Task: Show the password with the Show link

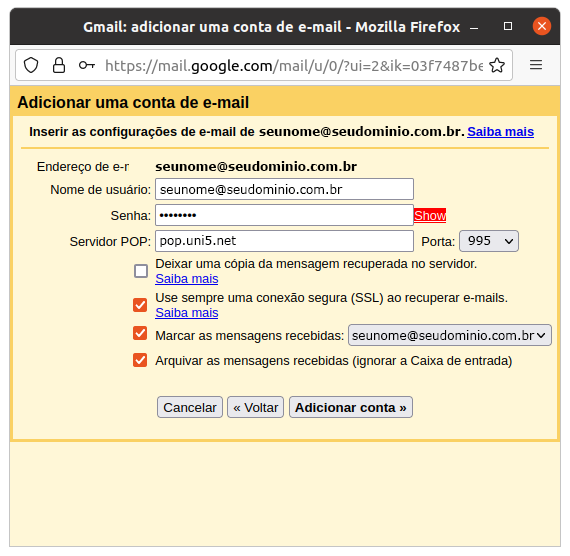Action: [430, 216]
